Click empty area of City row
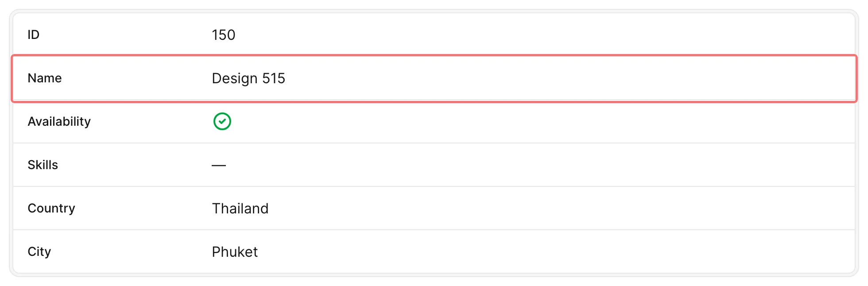 531,251
